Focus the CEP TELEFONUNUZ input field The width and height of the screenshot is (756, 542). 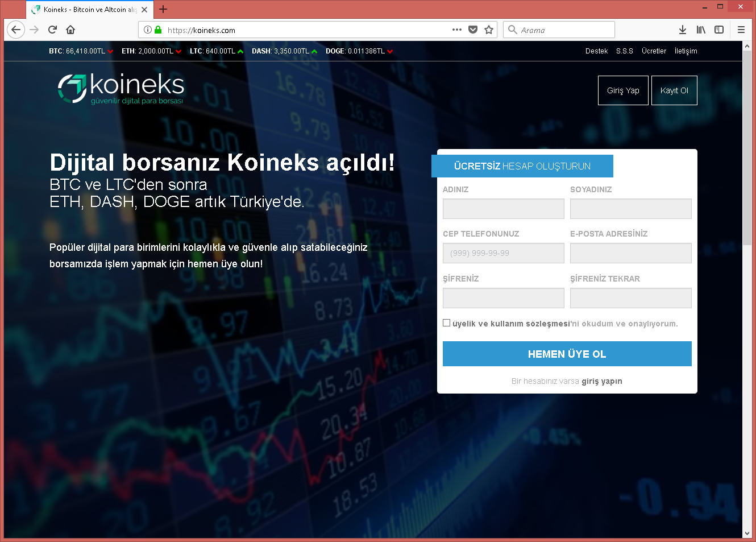[504, 253]
